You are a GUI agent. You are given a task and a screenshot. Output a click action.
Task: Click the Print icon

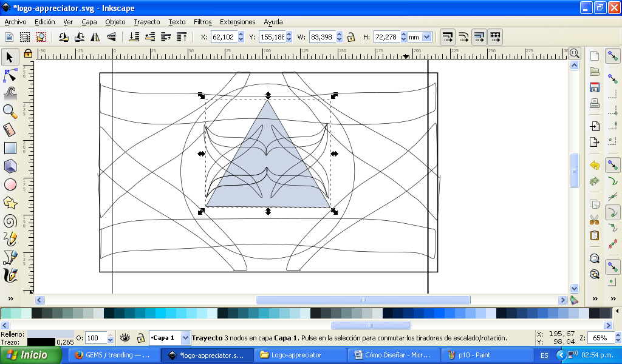594,103
